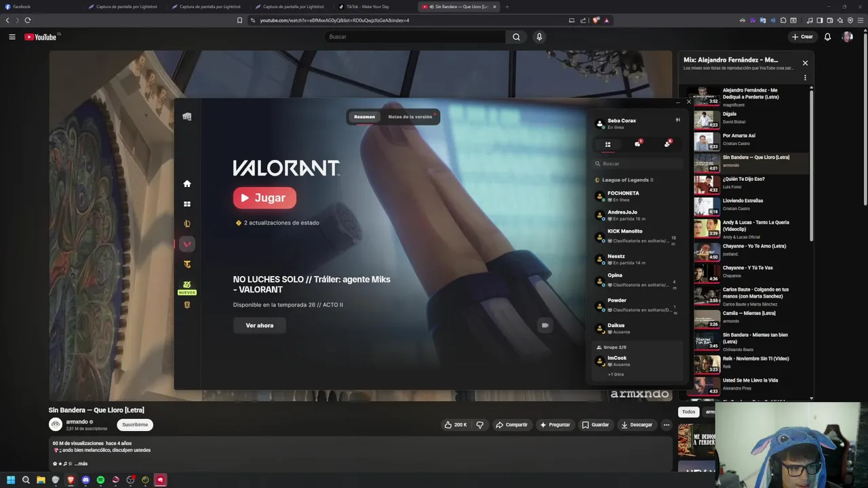This screenshot has width=868, height=488.
Task: Click the Suscribirme button
Action: coord(135,425)
